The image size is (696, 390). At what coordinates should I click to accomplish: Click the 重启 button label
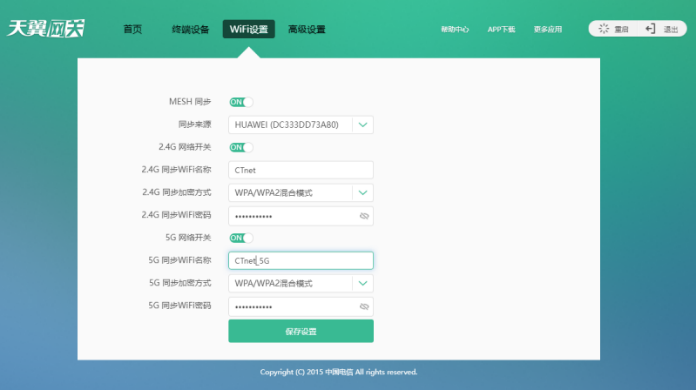(621, 29)
